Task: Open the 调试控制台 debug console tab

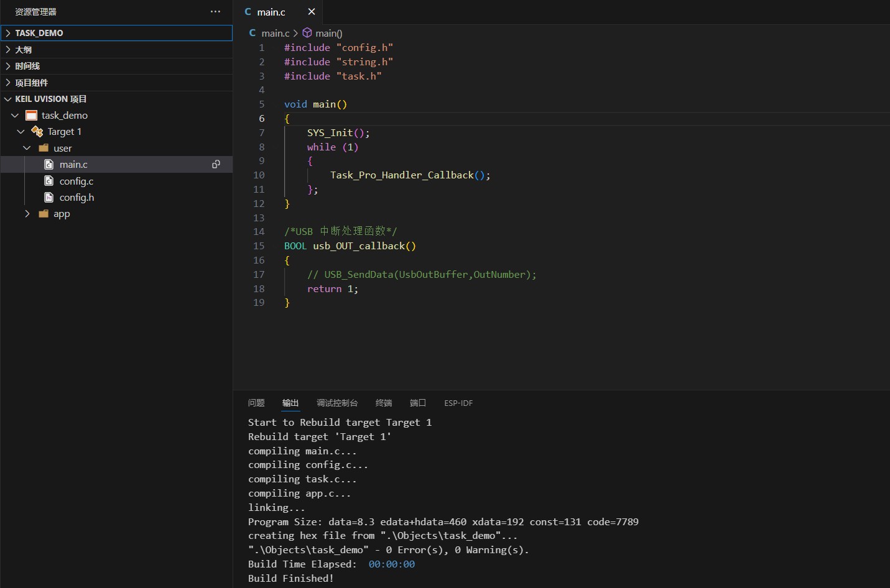Action: [337, 403]
